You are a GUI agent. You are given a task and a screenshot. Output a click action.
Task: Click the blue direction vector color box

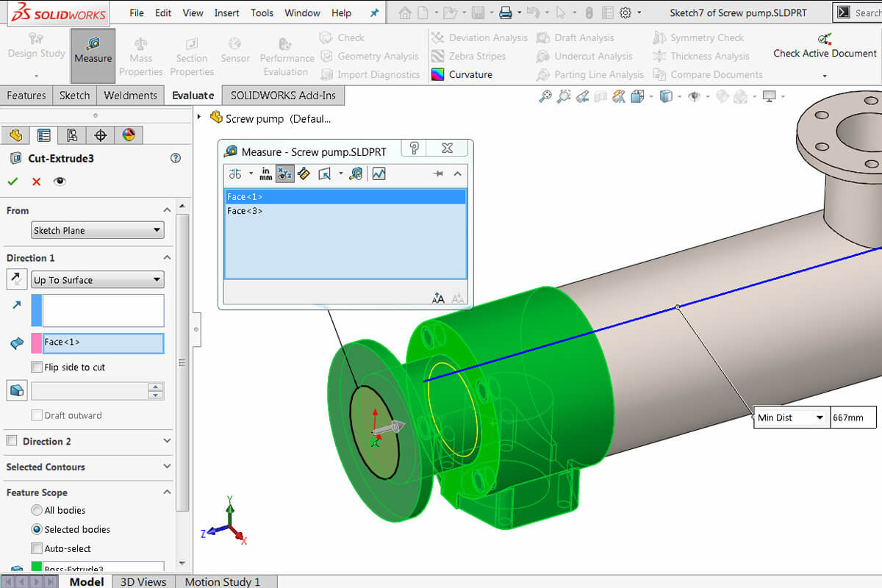[x=36, y=311]
